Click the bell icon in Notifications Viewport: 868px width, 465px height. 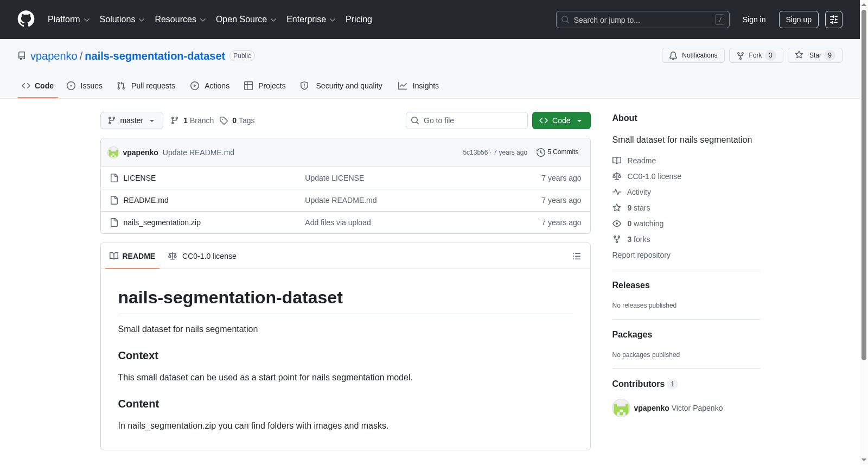(673, 55)
